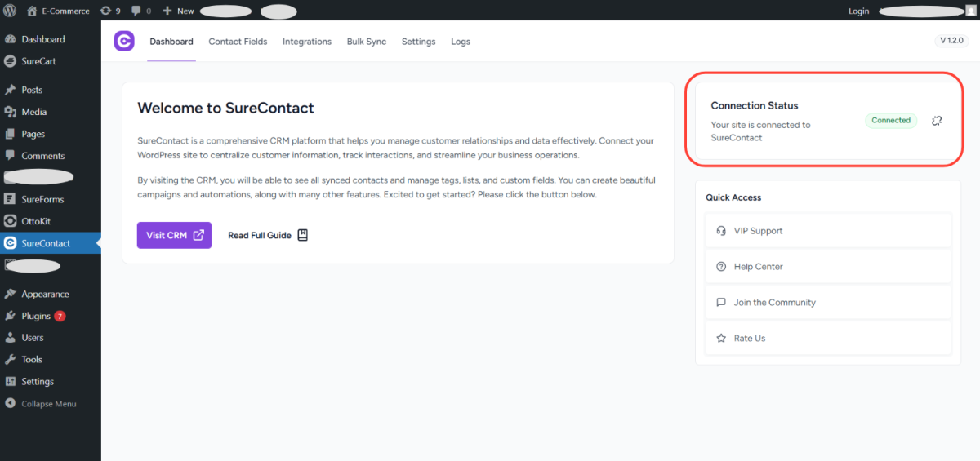Click the Visit CRM button
The image size is (980, 461).
[174, 235]
